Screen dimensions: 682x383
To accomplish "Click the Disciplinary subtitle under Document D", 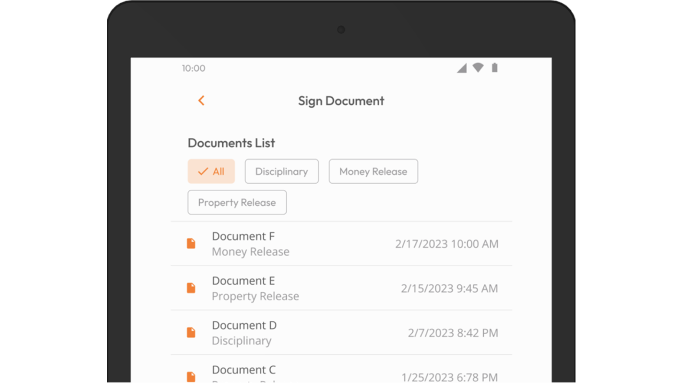I will coord(241,341).
